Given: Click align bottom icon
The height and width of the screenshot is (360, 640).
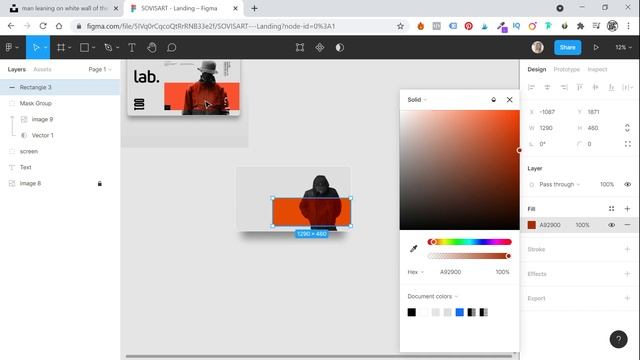Looking at the screenshot, I should [x=611, y=87].
